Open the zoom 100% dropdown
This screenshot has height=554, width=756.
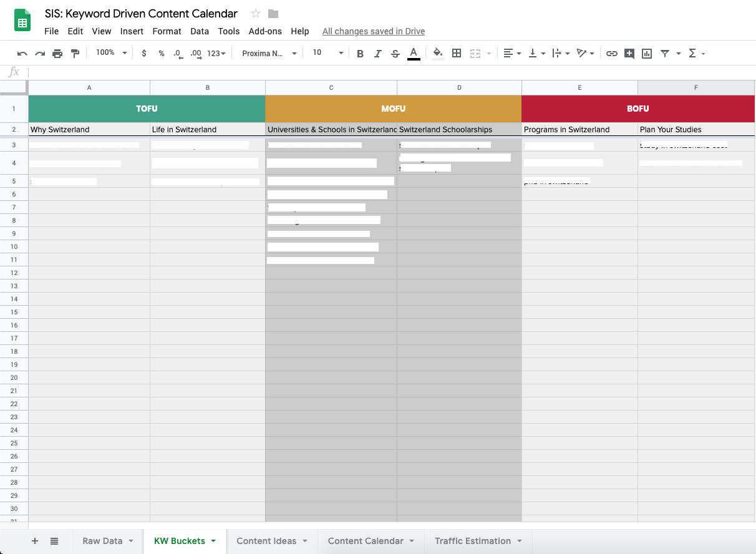pyautogui.click(x=111, y=53)
